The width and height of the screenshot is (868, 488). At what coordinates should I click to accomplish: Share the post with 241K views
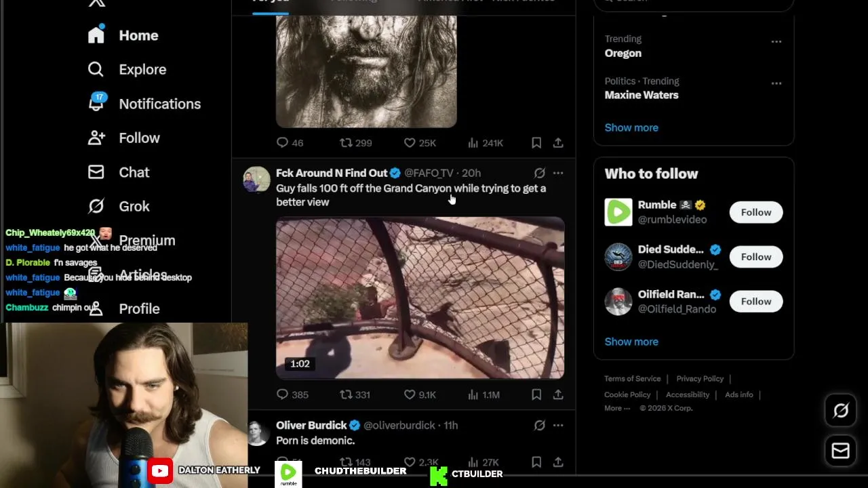tap(558, 143)
